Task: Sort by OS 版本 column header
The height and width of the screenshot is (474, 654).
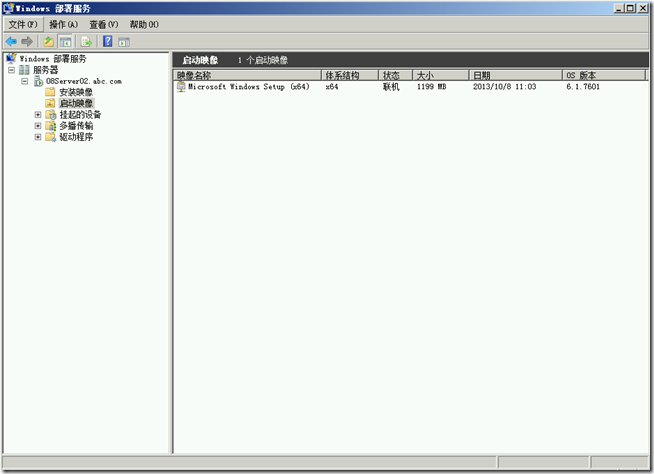Action: point(604,75)
